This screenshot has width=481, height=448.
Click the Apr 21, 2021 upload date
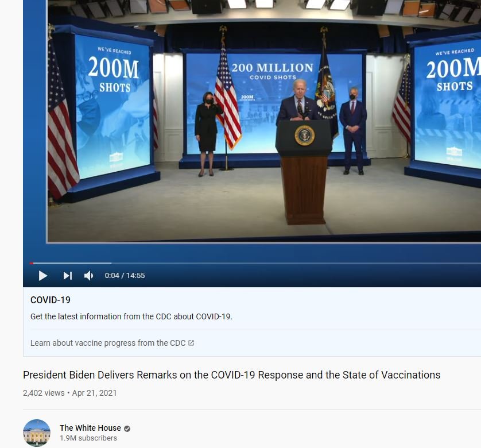[94, 393]
